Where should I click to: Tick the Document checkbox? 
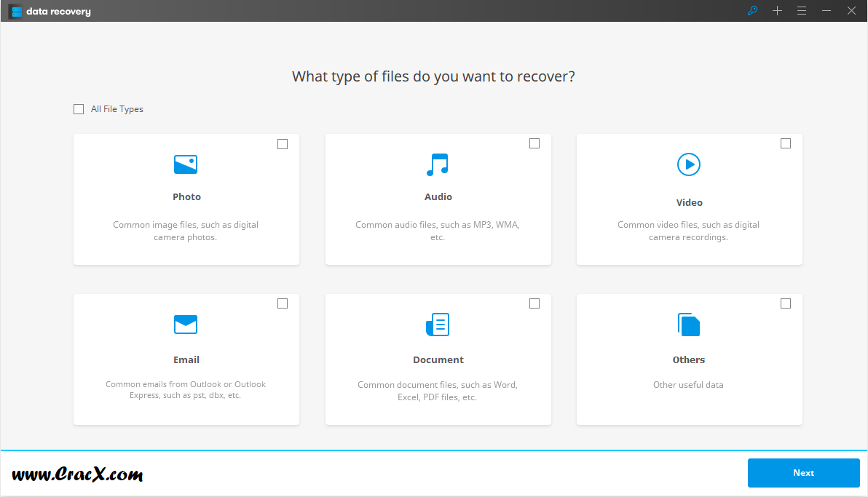[534, 303]
